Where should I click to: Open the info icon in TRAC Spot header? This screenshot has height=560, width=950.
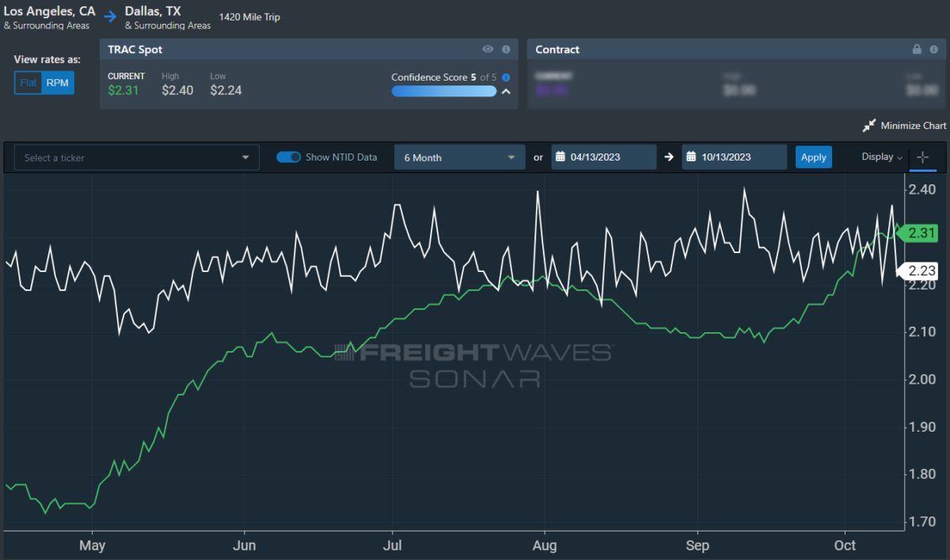(505, 49)
